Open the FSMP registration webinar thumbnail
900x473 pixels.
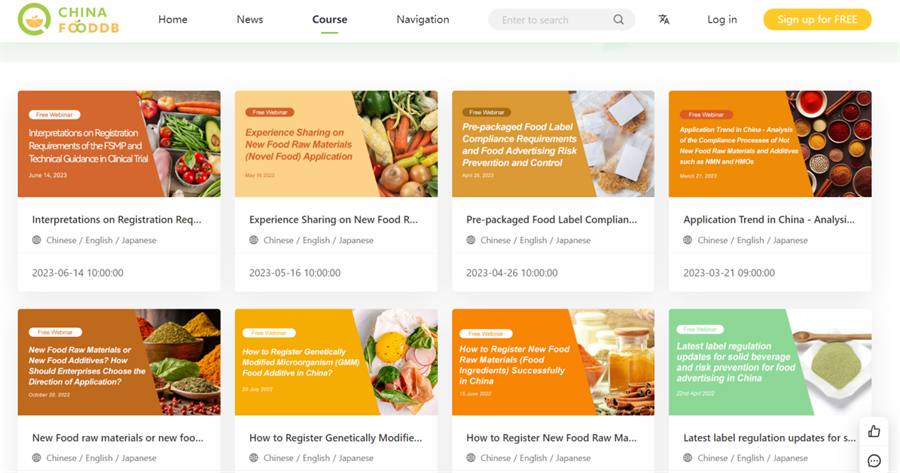(119, 144)
